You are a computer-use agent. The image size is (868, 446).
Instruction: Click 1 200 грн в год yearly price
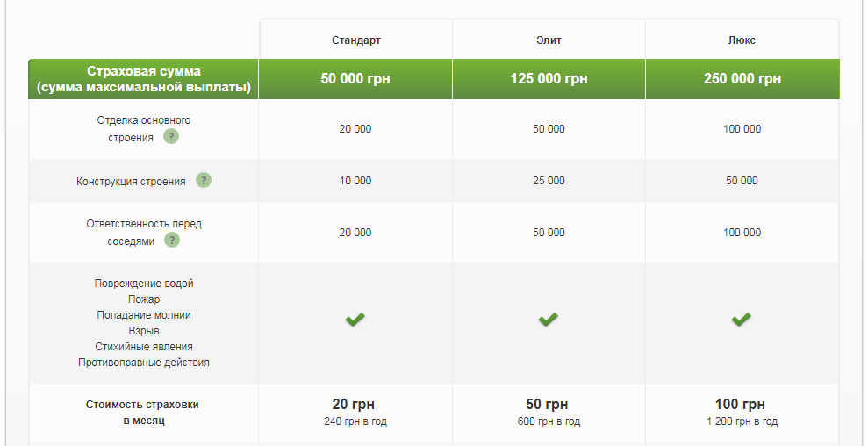(x=742, y=422)
